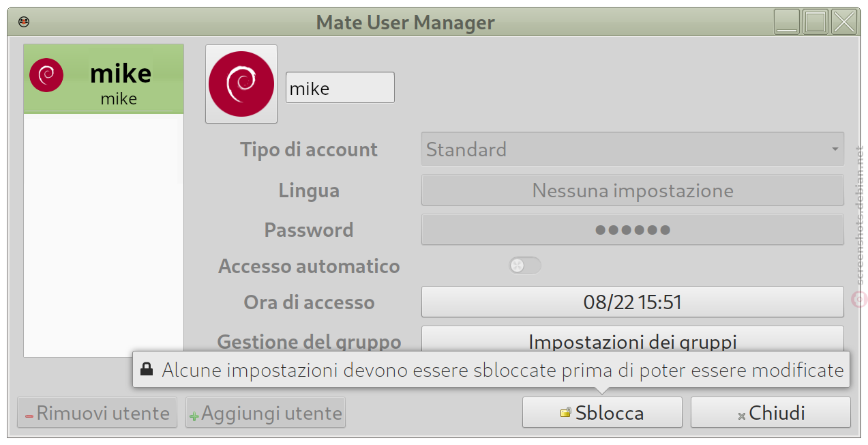Viewport: 868px width, 445px height.
Task: Toggle the Accesso automatico switch
Action: tap(525, 266)
